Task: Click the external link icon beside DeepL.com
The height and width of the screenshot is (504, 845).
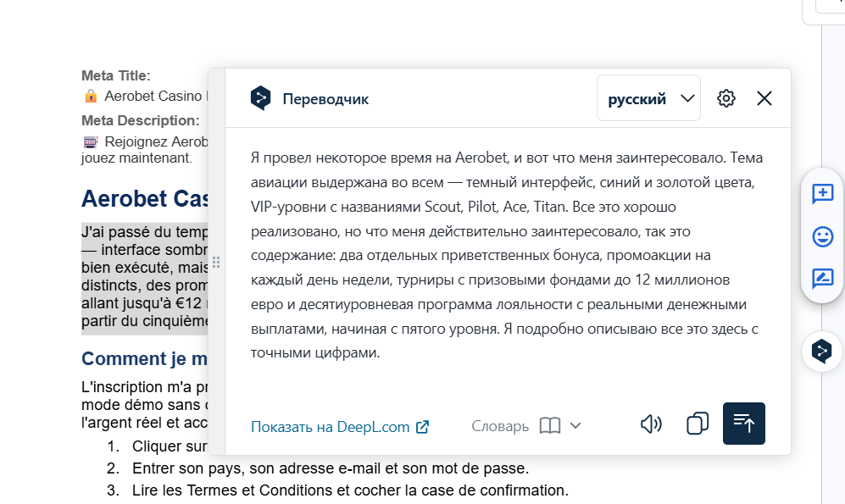Action: (422, 427)
